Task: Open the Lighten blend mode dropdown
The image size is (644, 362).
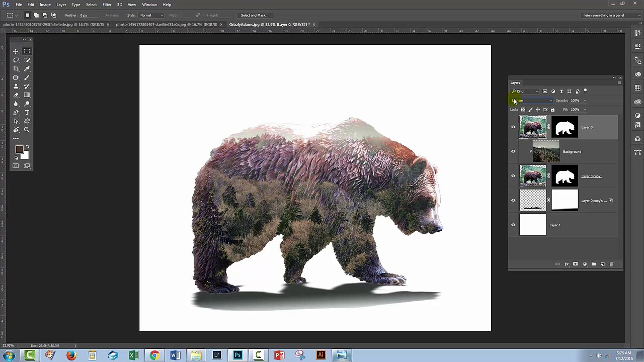Action: (532, 101)
